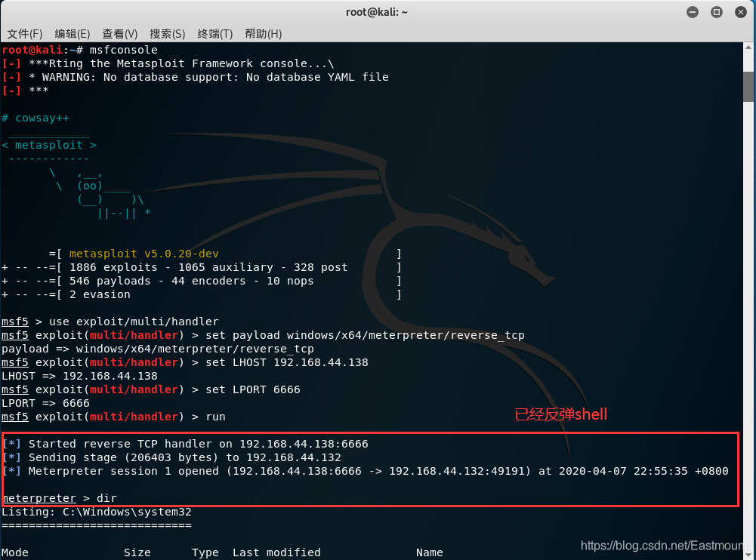Click 'use exploit/multi/handler' command
The image size is (756, 560).
pyautogui.click(x=134, y=322)
